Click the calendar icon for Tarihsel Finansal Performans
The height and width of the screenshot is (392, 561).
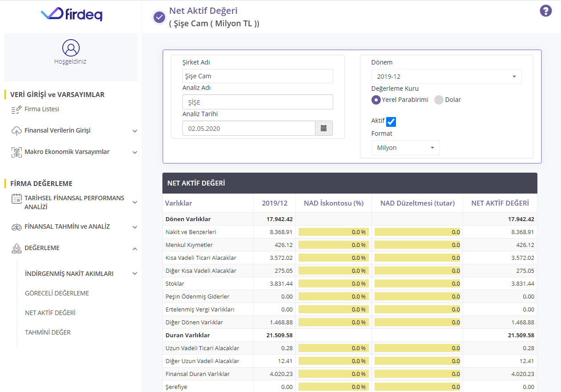(x=16, y=198)
